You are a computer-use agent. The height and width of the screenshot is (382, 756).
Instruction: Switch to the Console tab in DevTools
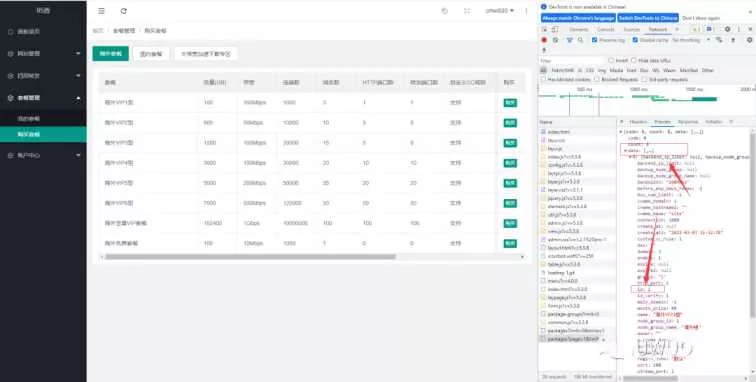[x=606, y=29]
